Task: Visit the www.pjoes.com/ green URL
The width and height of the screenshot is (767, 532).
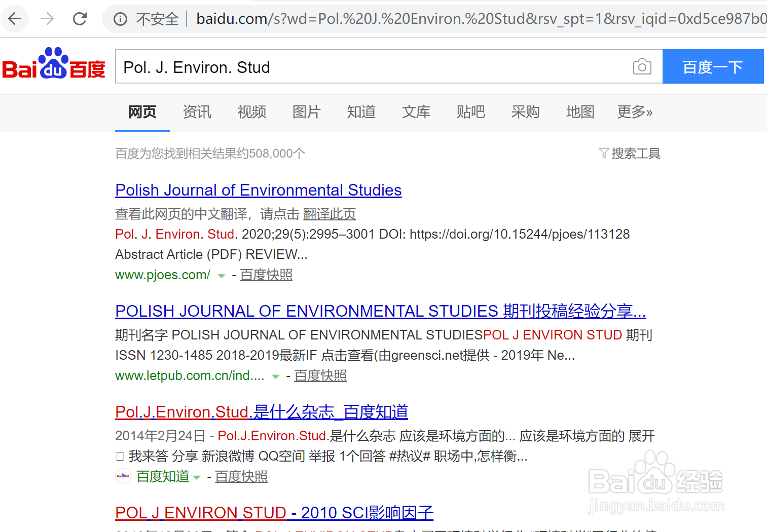Action: pyautogui.click(x=163, y=275)
